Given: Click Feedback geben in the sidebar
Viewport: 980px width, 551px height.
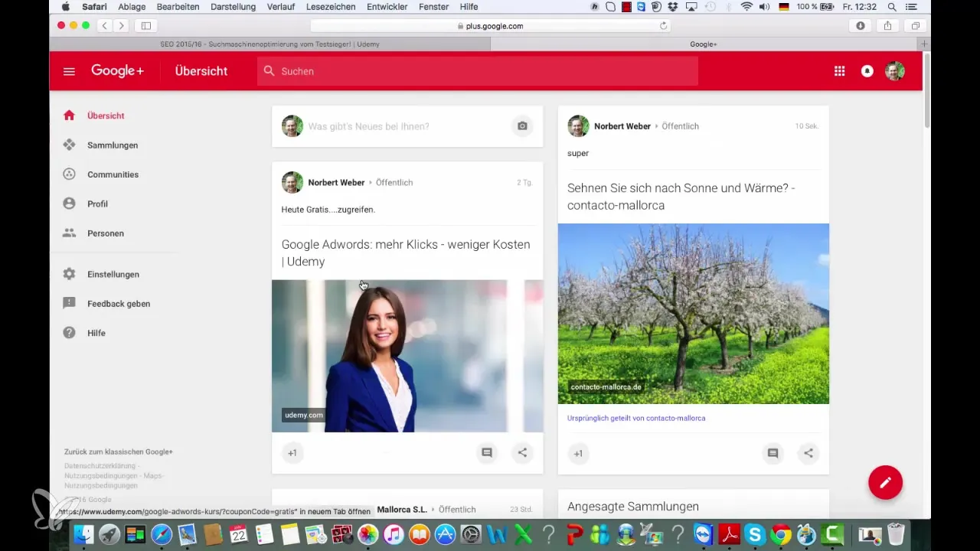Looking at the screenshot, I should (x=119, y=304).
